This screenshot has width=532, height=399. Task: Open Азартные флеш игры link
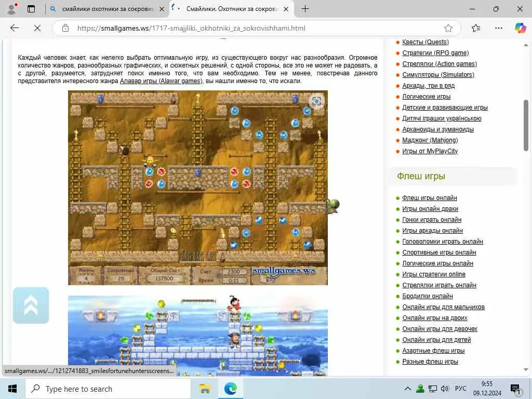click(x=433, y=351)
